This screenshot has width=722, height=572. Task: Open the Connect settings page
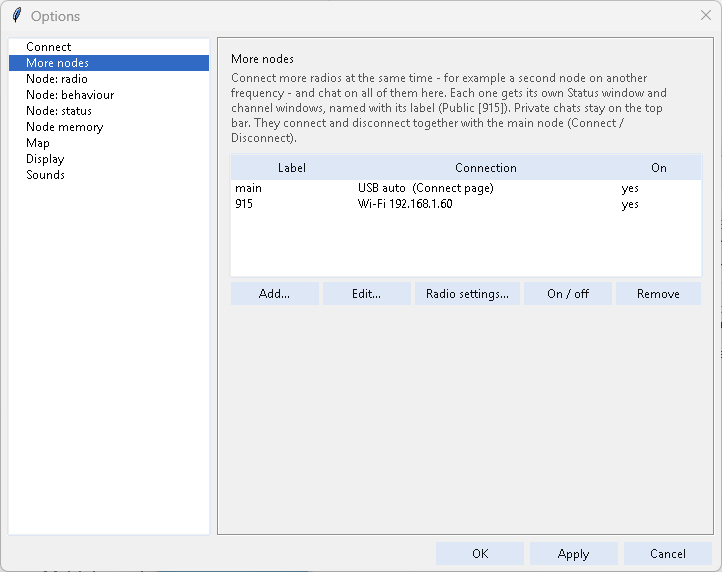click(109, 47)
